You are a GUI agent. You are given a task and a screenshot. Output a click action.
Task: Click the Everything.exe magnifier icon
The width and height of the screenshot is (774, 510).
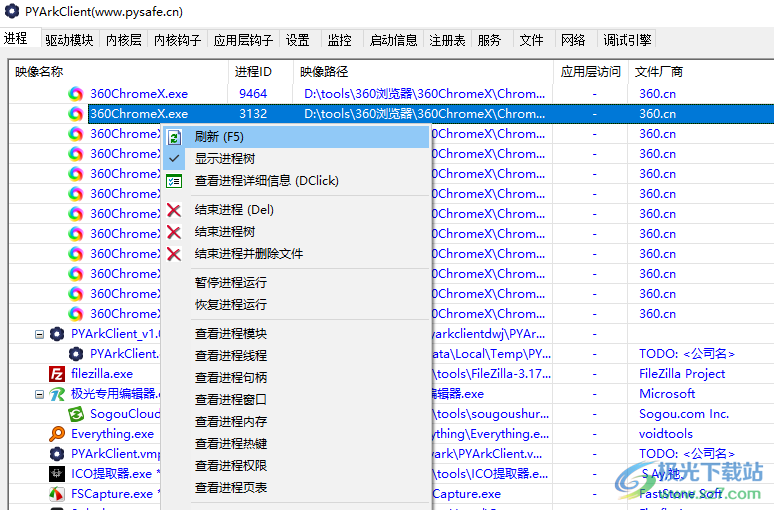click(x=57, y=433)
